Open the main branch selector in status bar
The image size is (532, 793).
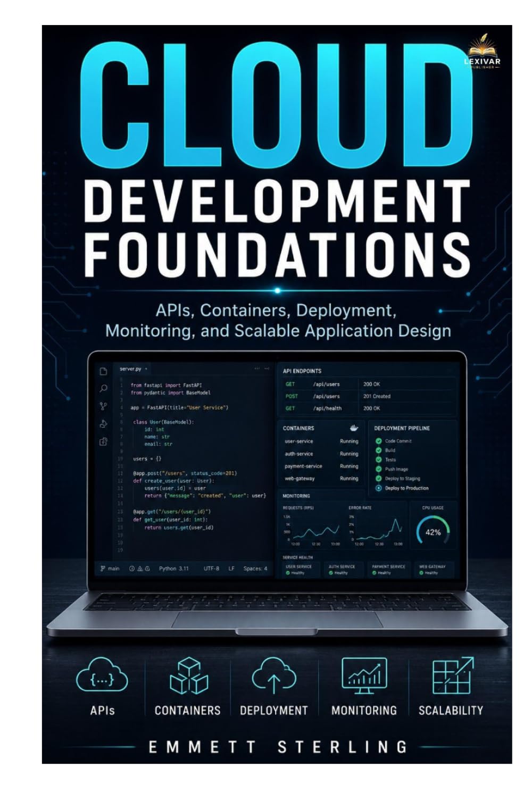(x=110, y=569)
